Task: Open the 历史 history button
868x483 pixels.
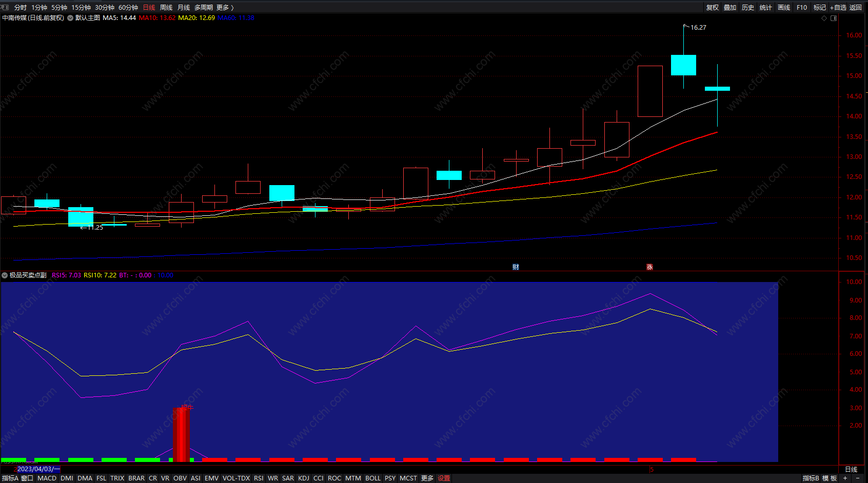Action: [x=748, y=7]
